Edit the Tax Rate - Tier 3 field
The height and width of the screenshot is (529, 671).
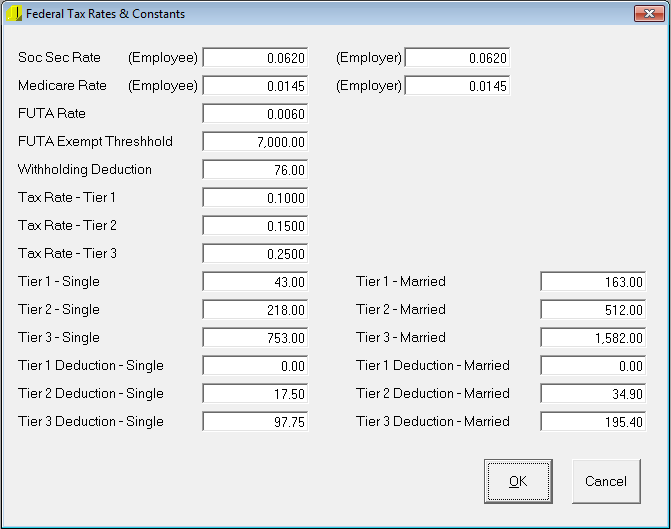[255, 254]
